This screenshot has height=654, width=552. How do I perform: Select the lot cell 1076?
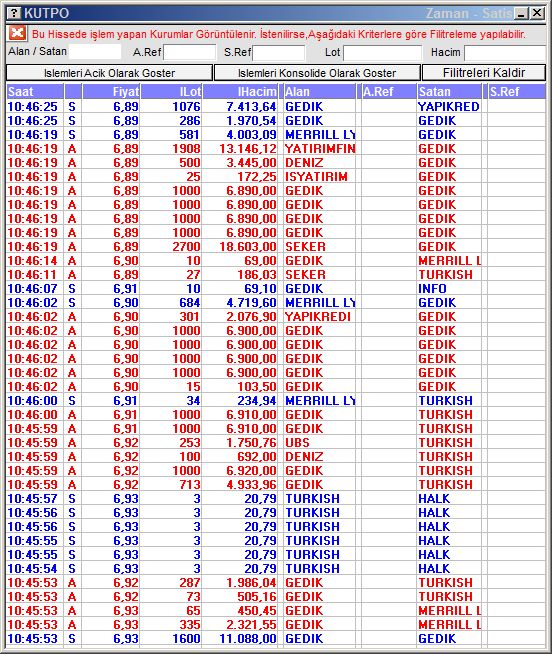[171, 106]
